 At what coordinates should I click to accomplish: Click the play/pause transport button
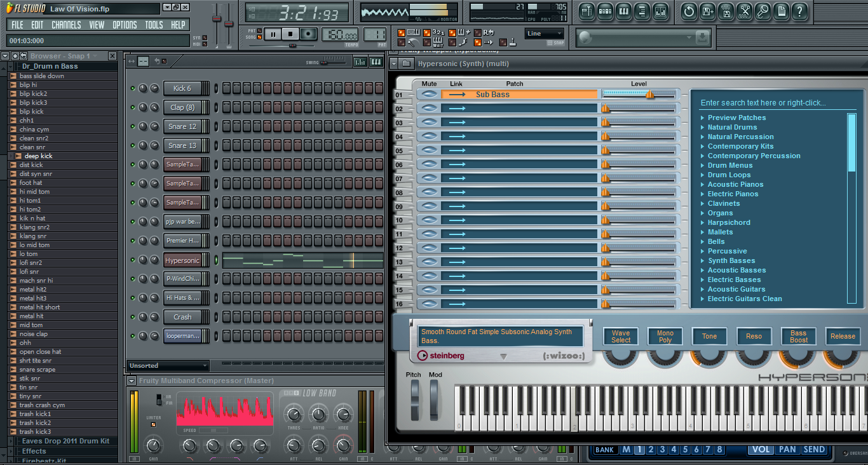click(273, 34)
